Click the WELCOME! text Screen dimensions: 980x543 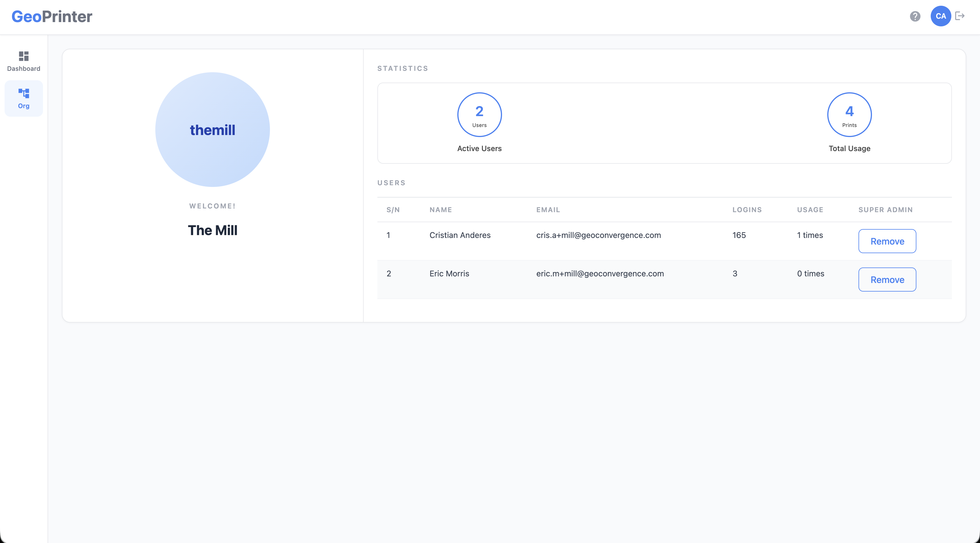tap(213, 206)
